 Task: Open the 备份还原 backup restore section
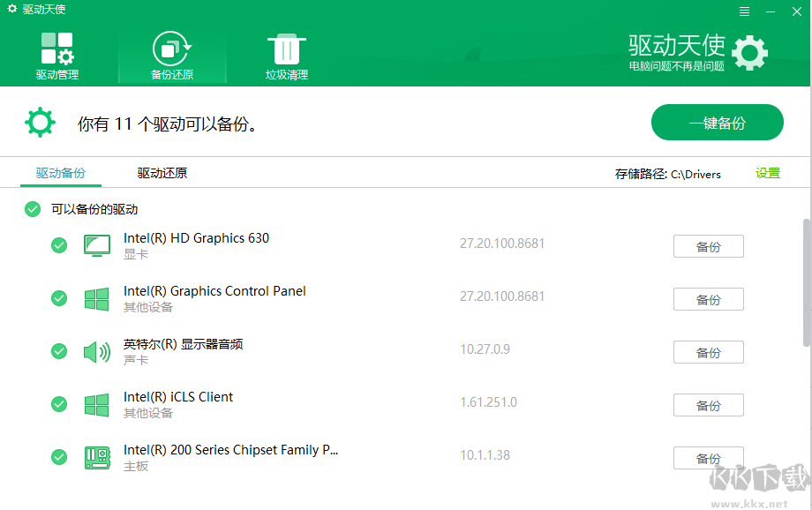coord(172,56)
